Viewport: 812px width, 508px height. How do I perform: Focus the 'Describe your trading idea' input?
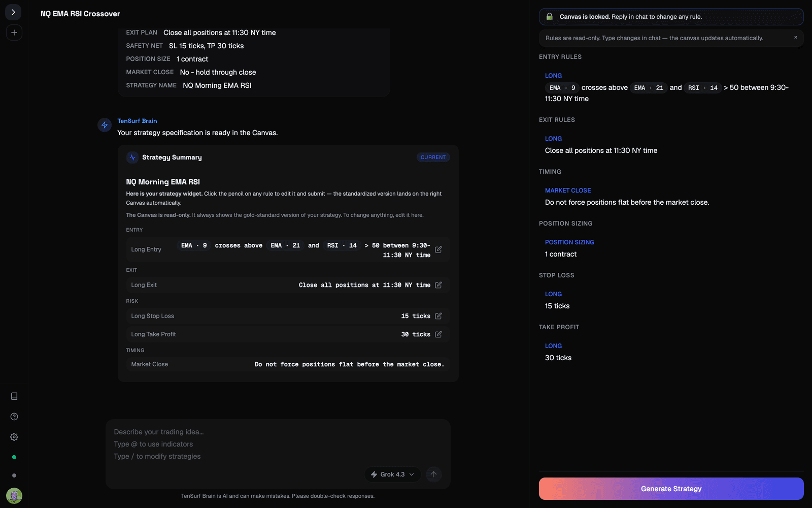tap(278, 444)
